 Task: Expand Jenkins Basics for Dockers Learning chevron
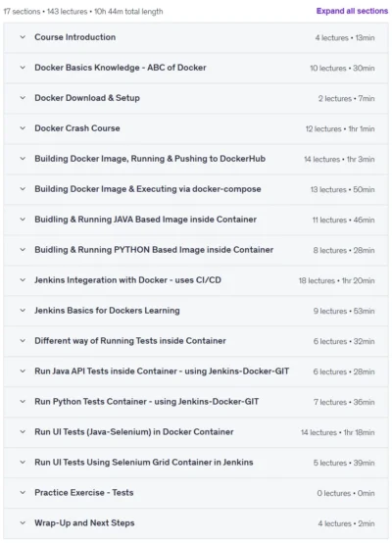pos(23,311)
